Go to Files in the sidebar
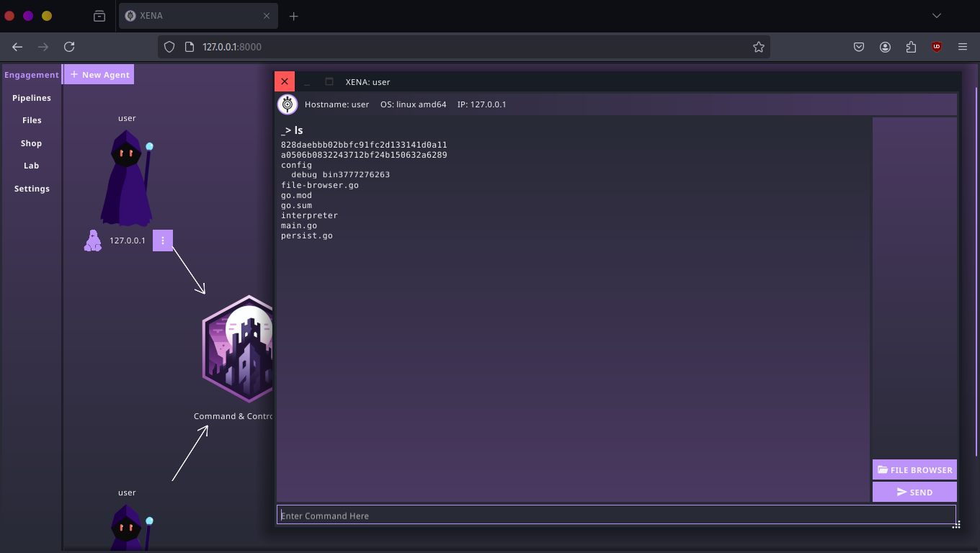This screenshot has height=553, width=980. [x=32, y=120]
